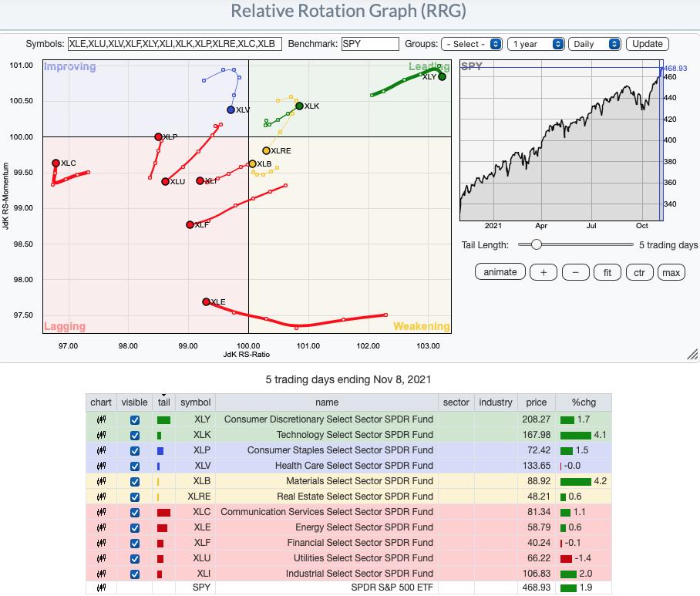
Task: Click the XLY tail color swatch
Action: point(163,420)
